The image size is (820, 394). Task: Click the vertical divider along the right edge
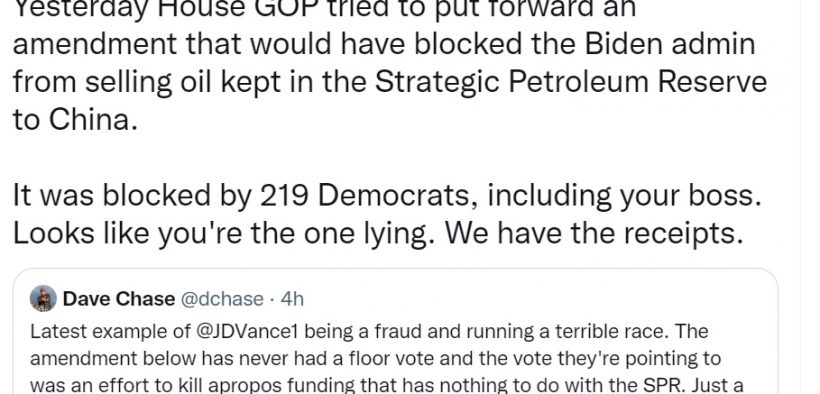(800, 197)
